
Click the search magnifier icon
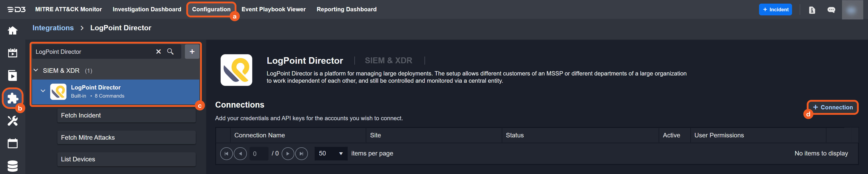click(x=170, y=52)
